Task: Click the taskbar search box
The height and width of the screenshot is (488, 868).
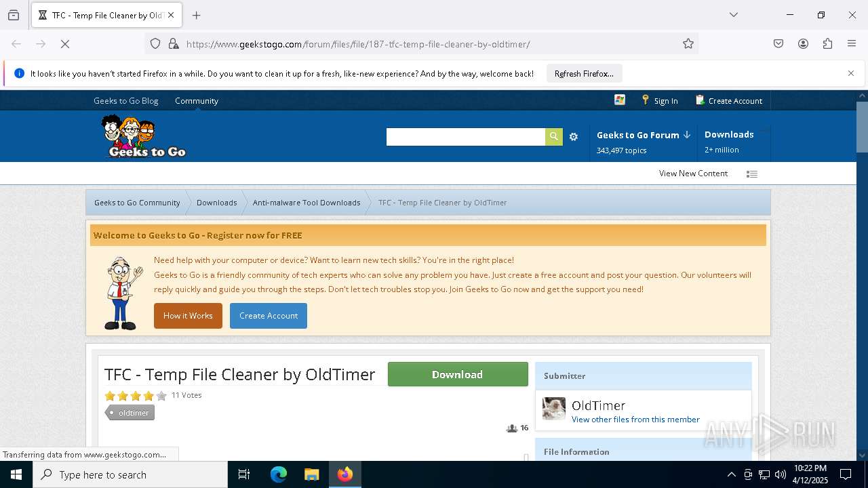Action: click(x=130, y=474)
